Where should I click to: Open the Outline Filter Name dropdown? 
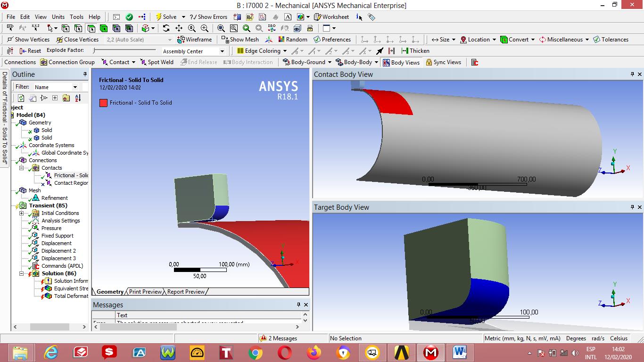[x=75, y=87]
